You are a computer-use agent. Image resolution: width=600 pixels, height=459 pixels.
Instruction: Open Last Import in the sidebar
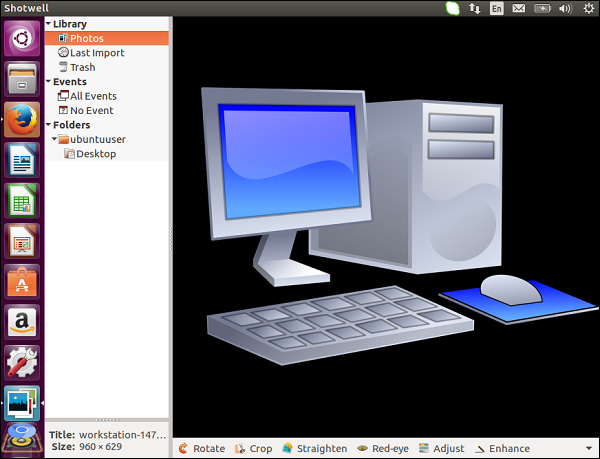pos(96,53)
